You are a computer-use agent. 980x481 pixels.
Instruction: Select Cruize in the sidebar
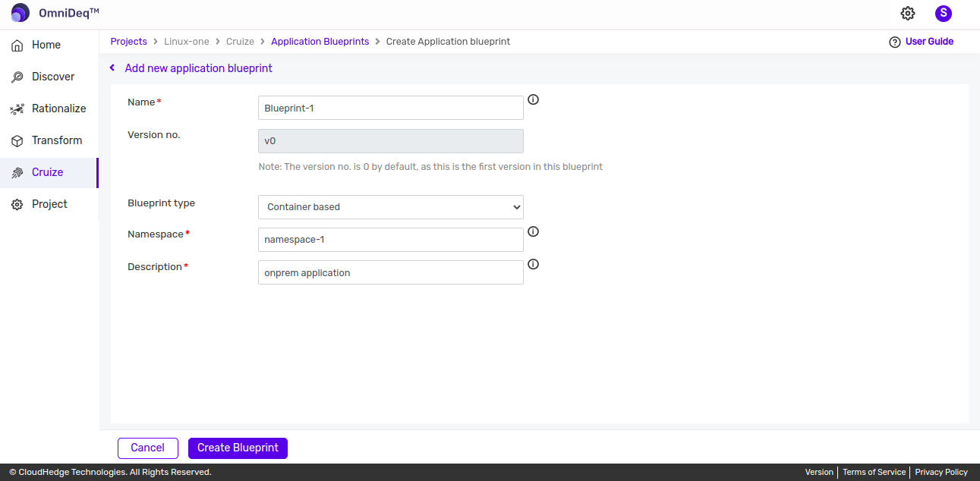pos(49,172)
